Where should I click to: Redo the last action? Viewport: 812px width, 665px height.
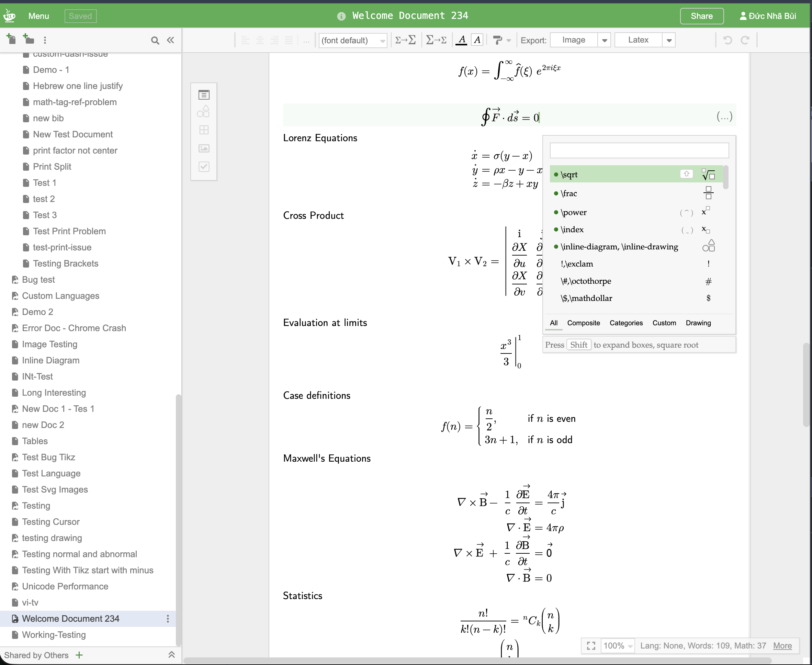[745, 40]
